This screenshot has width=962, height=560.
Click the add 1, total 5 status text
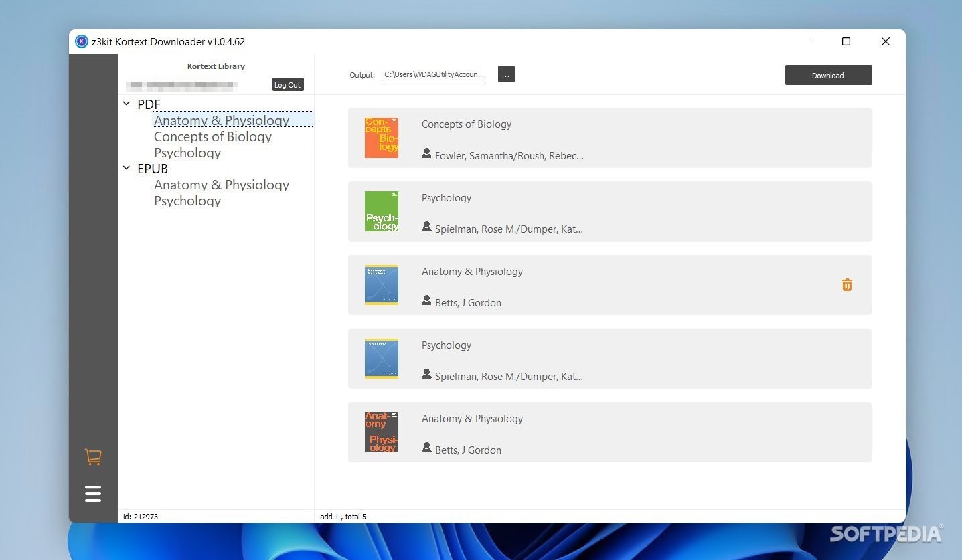(343, 517)
